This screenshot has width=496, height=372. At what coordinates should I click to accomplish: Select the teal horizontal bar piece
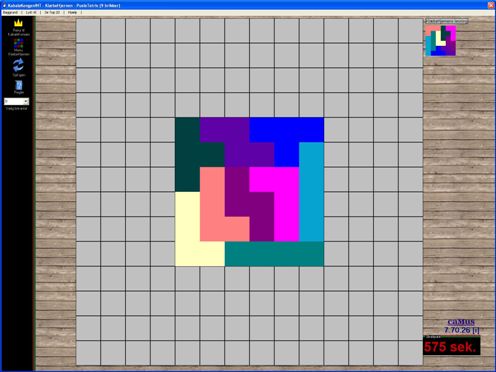coord(274,254)
